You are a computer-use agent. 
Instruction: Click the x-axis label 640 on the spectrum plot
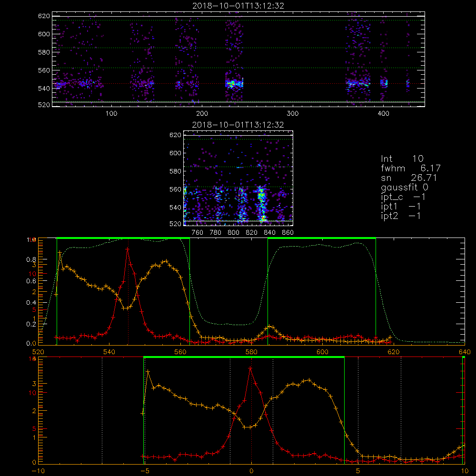pos(465,352)
